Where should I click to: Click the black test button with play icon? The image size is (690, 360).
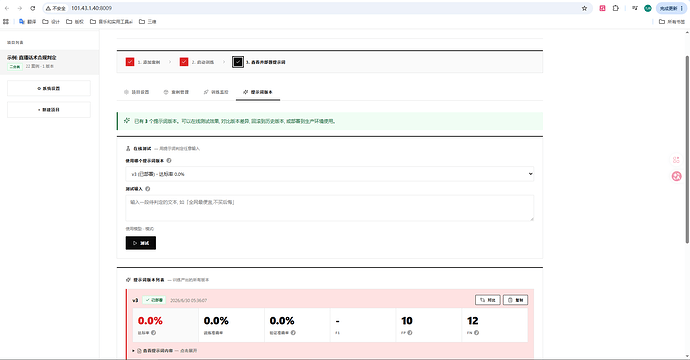coord(141,243)
